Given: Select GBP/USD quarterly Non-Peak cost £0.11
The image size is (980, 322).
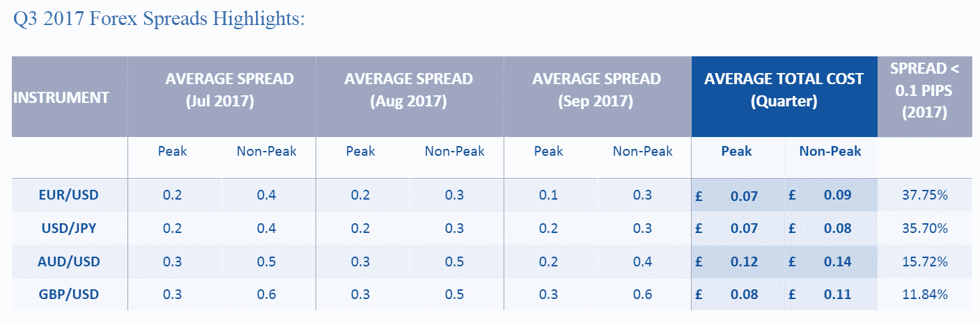Looking at the screenshot, I should point(837,295).
